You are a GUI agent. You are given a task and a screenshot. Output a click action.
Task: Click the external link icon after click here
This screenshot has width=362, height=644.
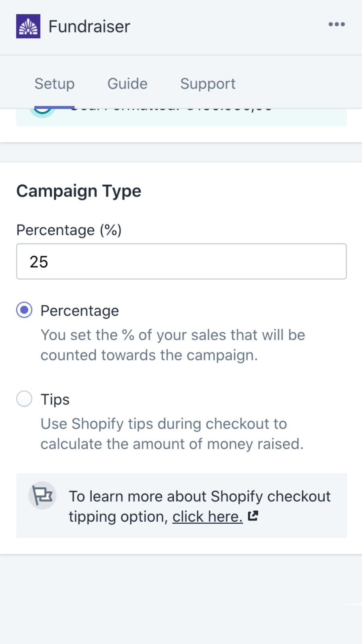(x=253, y=516)
